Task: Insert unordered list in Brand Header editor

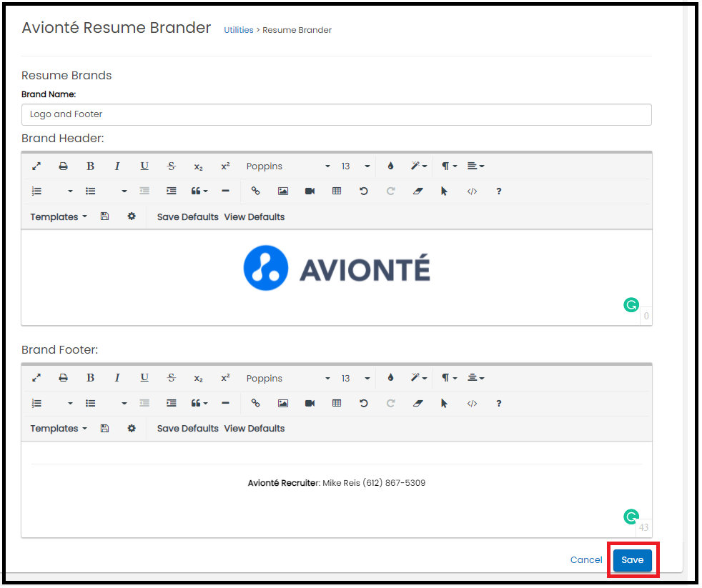Action: 91,191
